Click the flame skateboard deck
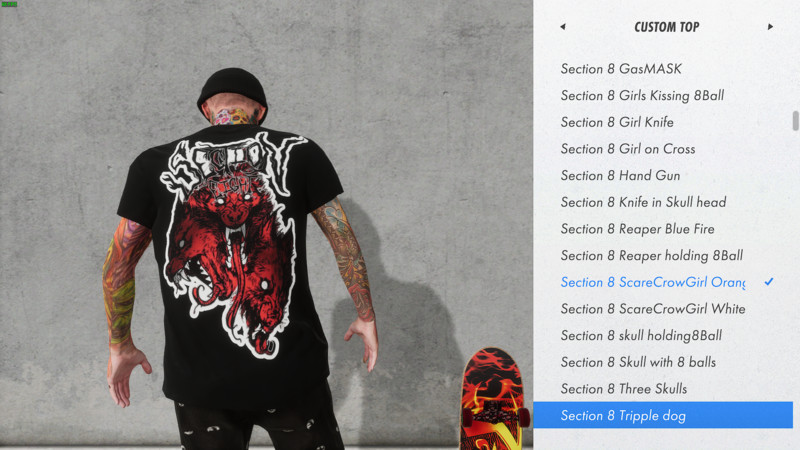Image resolution: width=800 pixels, height=450 pixels. 492,398
